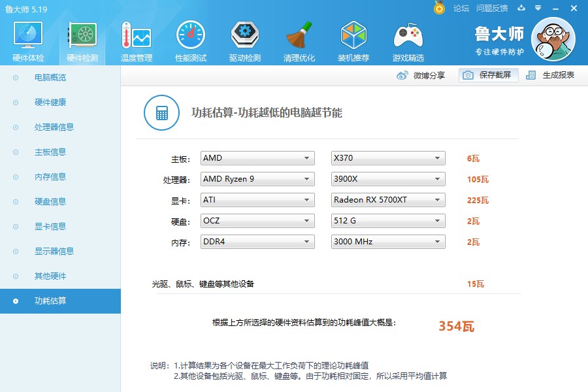Click the 专注硬件防护 slogan text
Screen dimensions: 588x392
click(x=500, y=52)
